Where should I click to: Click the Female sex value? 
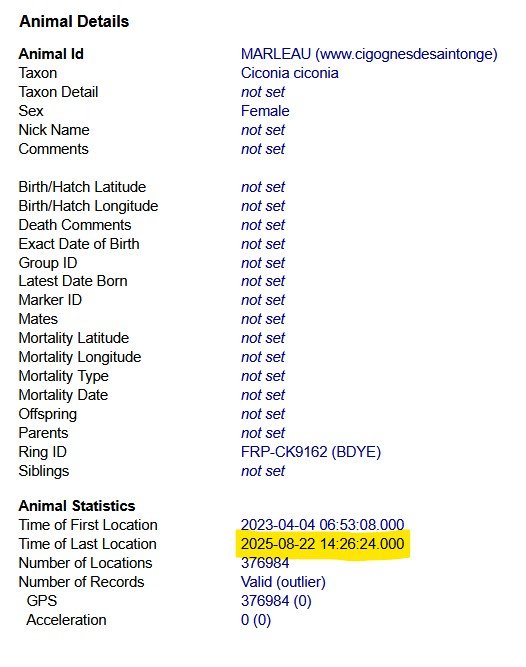point(265,111)
